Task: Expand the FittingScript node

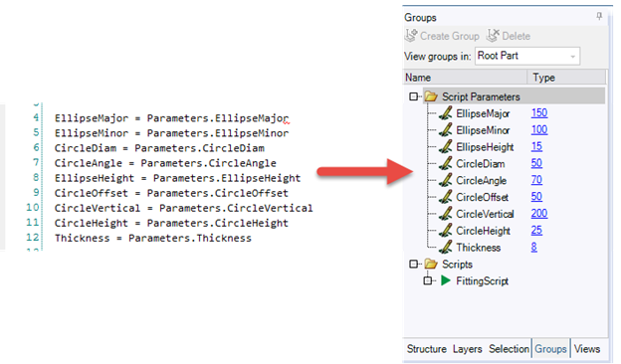Action: (428, 280)
